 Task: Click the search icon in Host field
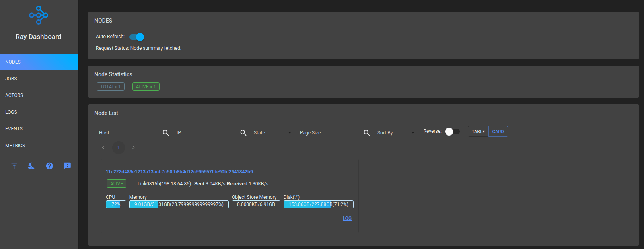(x=166, y=133)
